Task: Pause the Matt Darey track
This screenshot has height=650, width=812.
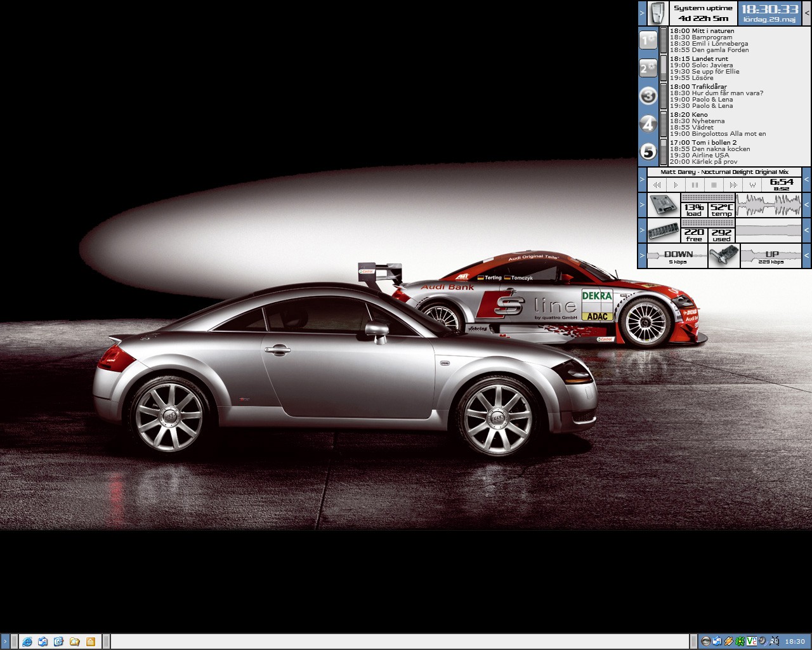Action: [695, 185]
